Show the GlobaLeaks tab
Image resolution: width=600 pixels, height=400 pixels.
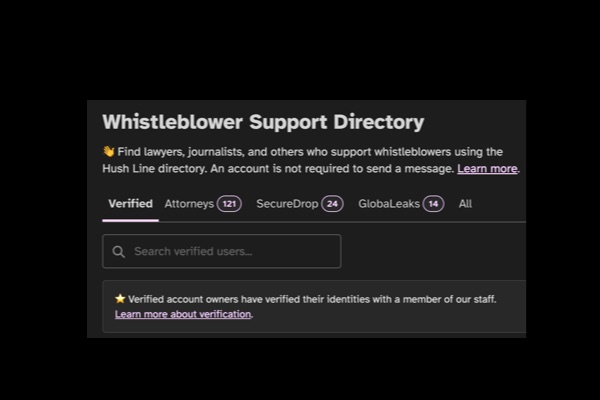click(401, 204)
